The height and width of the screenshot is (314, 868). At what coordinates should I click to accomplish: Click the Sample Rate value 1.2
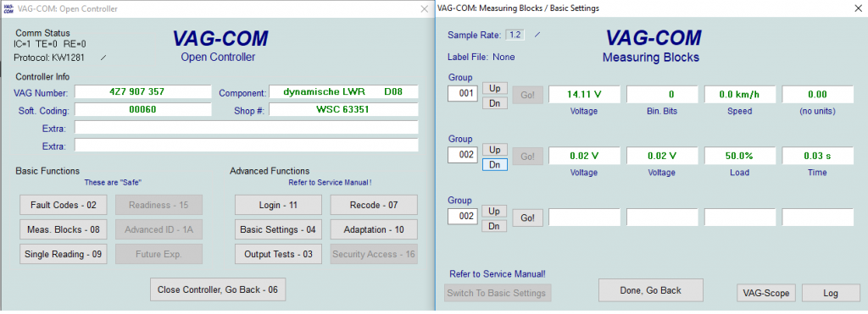click(x=515, y=35)
